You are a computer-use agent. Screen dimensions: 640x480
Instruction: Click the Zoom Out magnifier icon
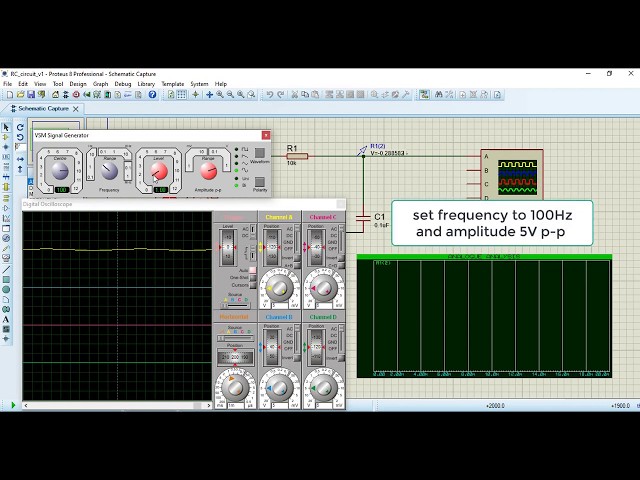[231, 95]
